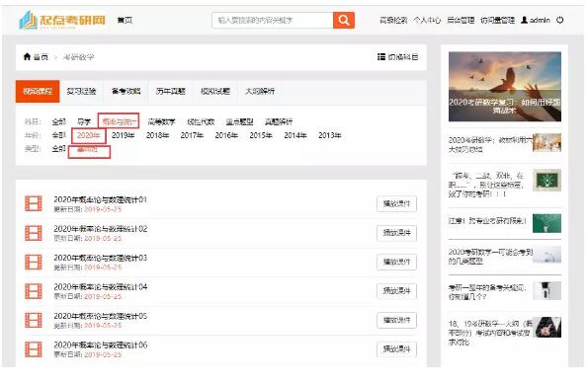Click film icon of 概率论与数理统计04
588x382 pixels.
pos(34,291)
